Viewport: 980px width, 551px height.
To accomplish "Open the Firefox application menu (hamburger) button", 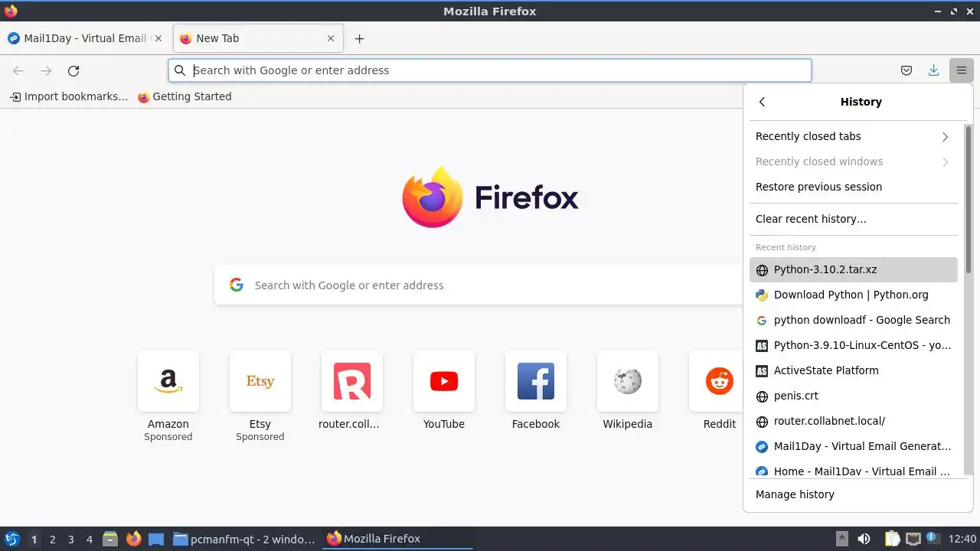I will coord(961,70).
